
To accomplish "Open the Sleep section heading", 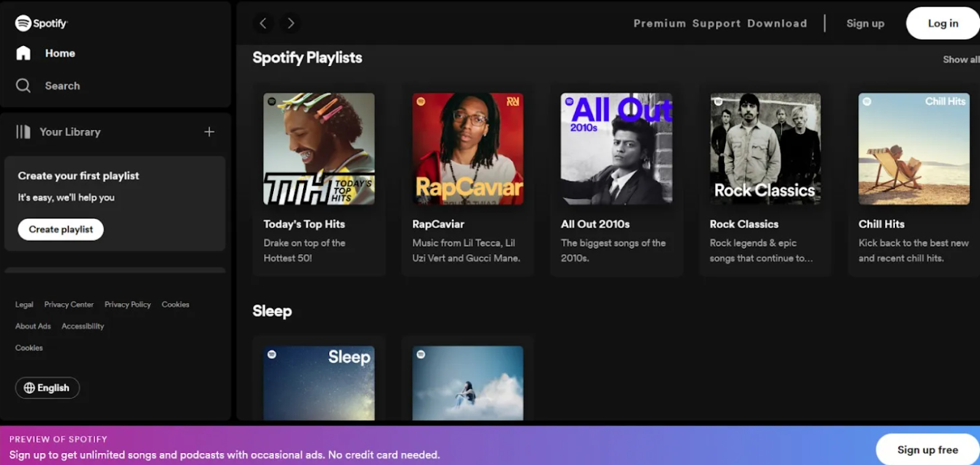I will (272, 311).
